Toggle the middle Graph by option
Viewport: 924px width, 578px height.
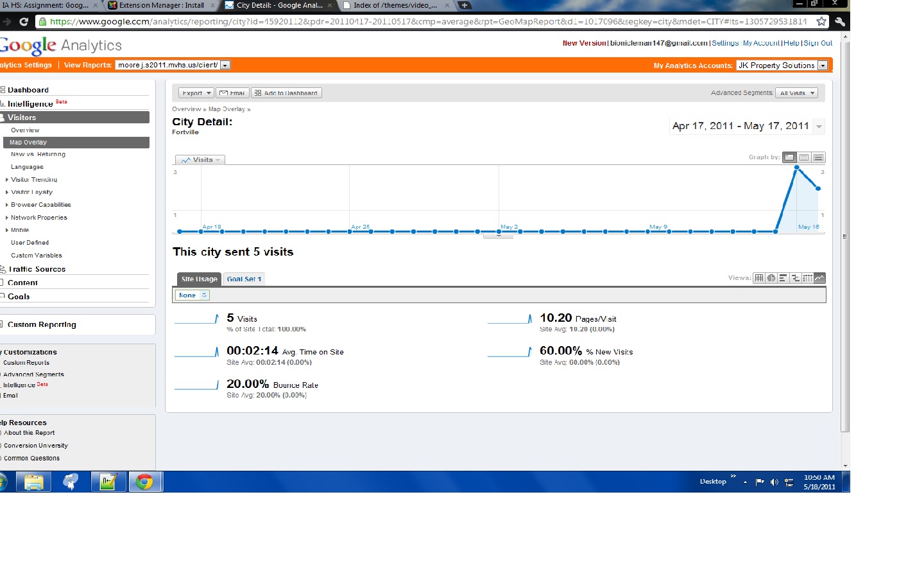coord(804,157)
